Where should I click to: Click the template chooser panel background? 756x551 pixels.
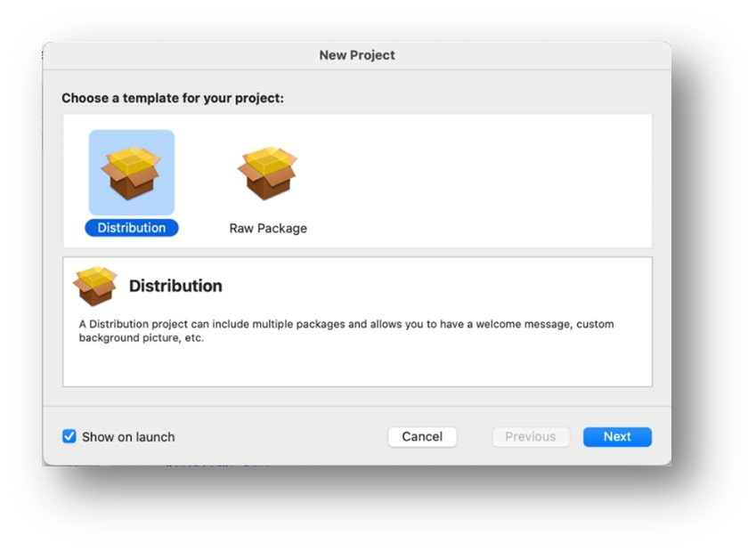[x=490, y=178]
